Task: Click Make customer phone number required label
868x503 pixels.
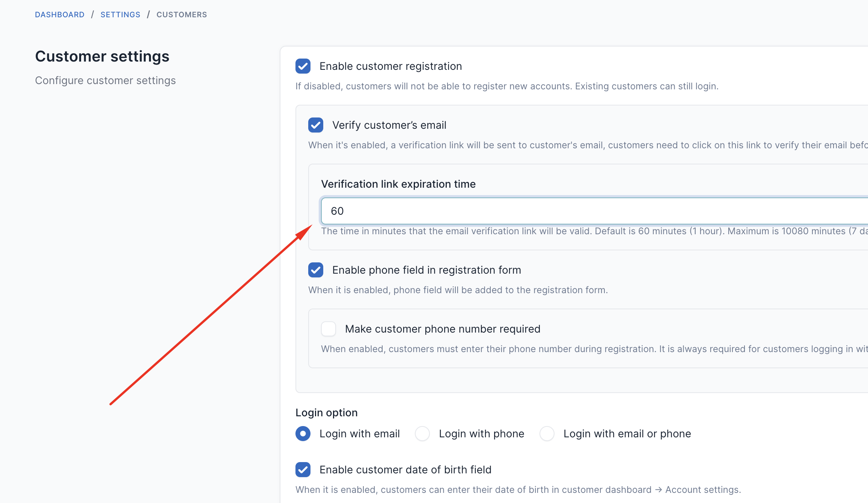Action: [x=443, y=329]
